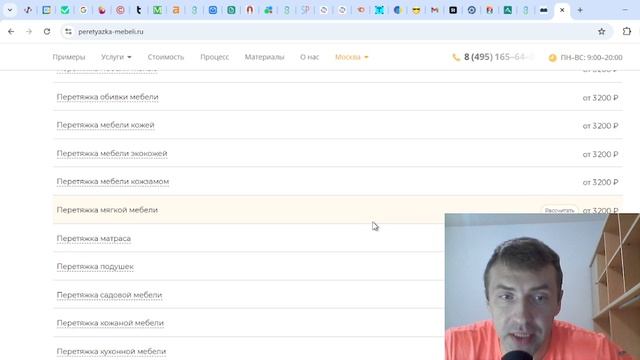
Task: Click the webcam video overlay
Action: (542, 287)
